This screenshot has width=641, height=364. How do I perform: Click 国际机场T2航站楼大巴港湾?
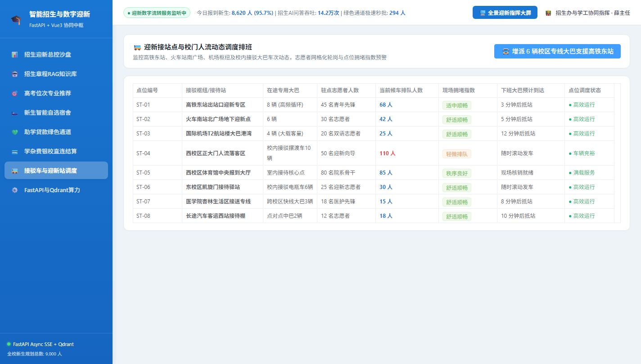point(219,134)
